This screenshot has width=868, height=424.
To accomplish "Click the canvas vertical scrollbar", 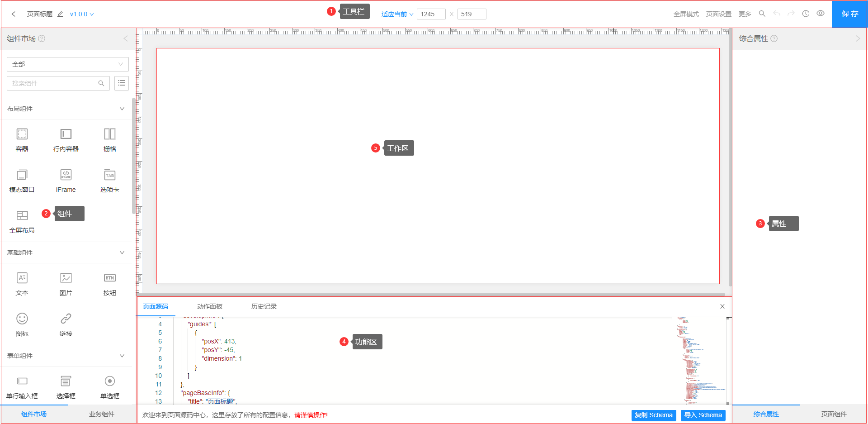I will point(730,158).
